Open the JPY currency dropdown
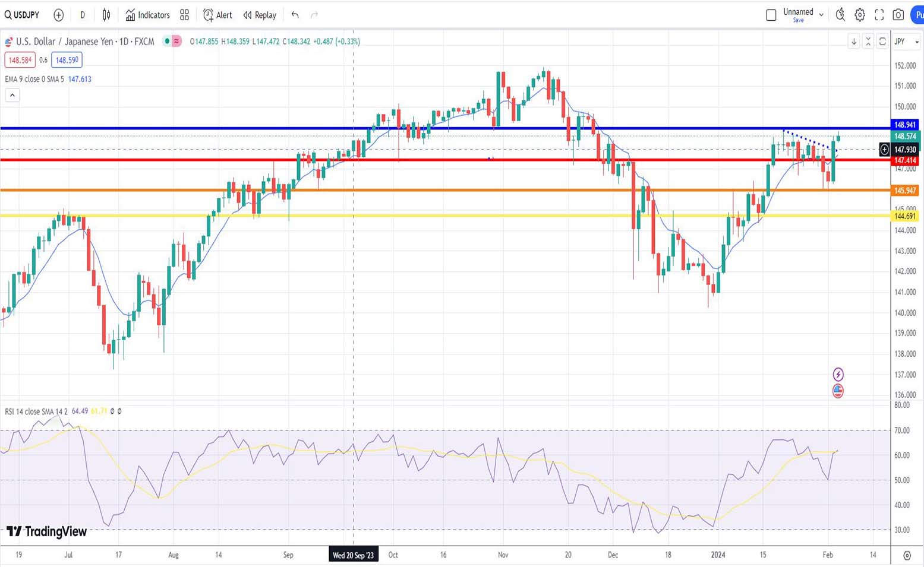924x567 pixels. [x=907, y=42]
